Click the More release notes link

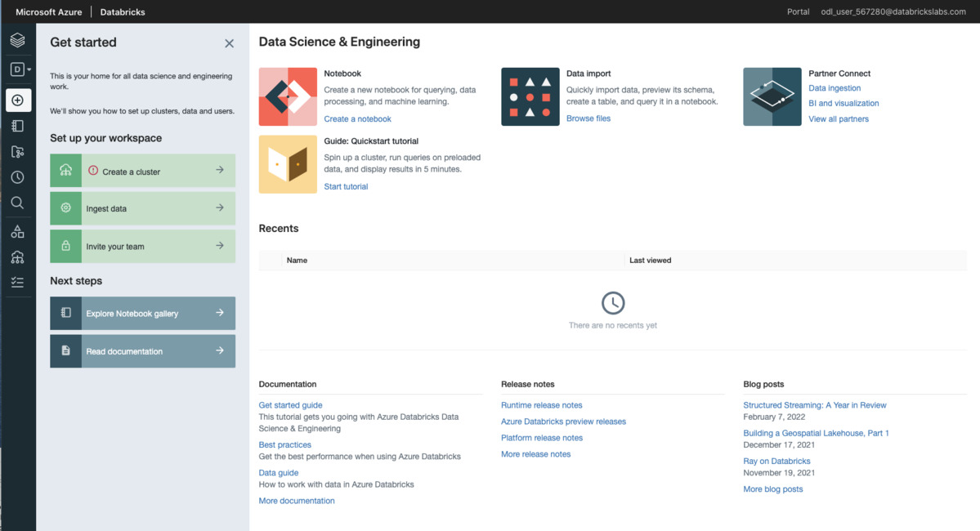pyautogui.click(x=535, y=454)
